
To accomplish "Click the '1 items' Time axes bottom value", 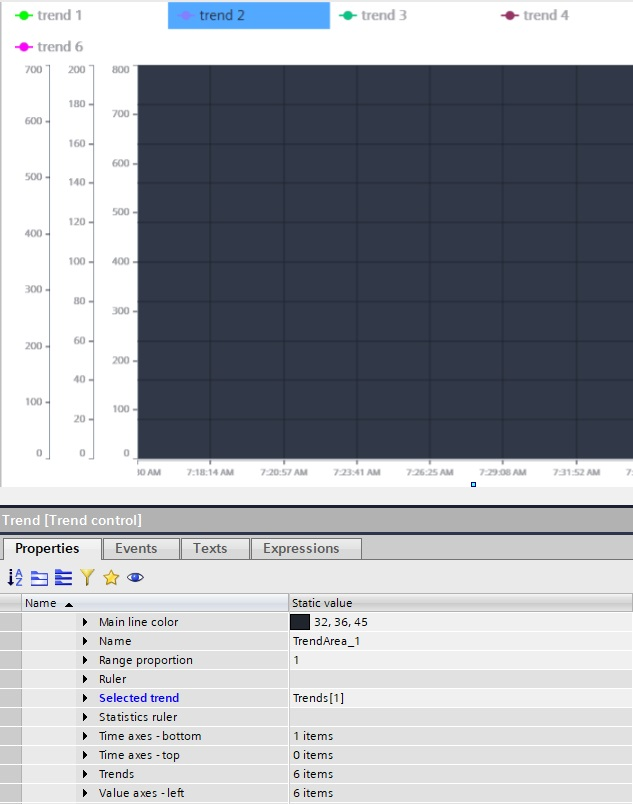I will 313,736.
